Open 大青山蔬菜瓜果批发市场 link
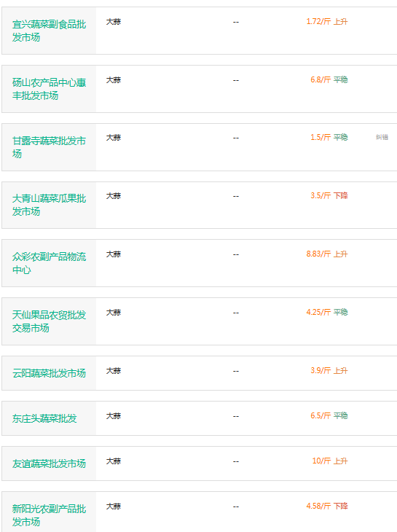This screenshot has width=397, height=532. click(49, 206)
